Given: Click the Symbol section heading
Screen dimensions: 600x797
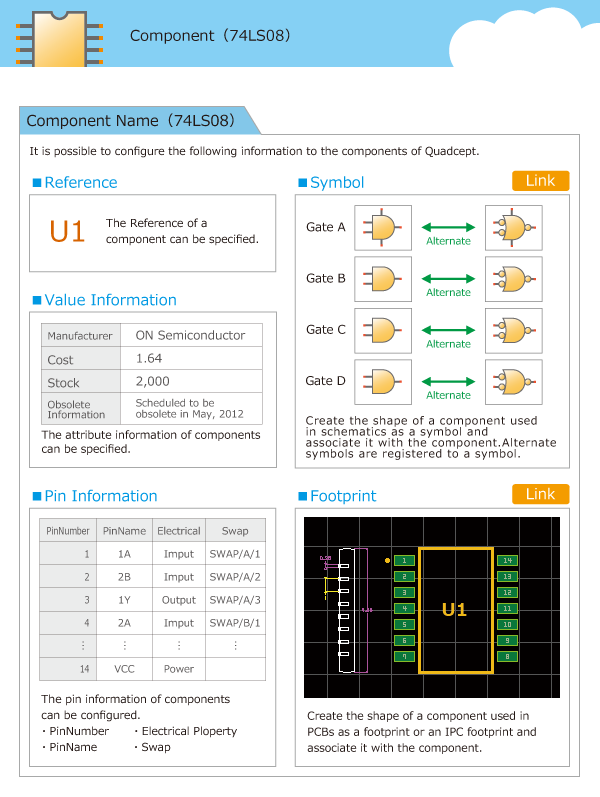Looking at the screenshot, I should (337, 182).
